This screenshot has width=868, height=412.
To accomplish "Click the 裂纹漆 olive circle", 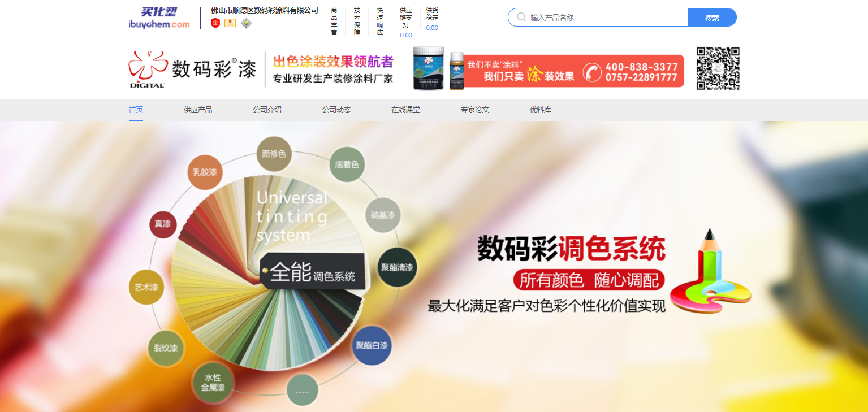I will (166, 348).
